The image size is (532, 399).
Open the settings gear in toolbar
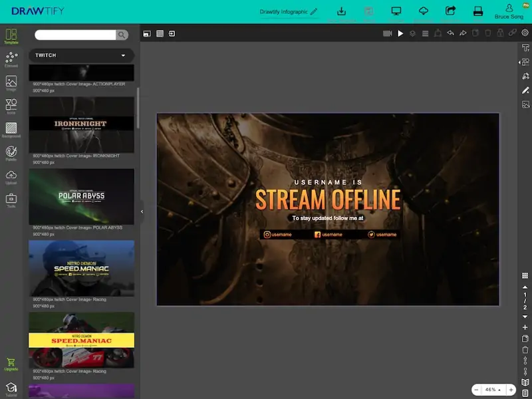coord(525,33)
